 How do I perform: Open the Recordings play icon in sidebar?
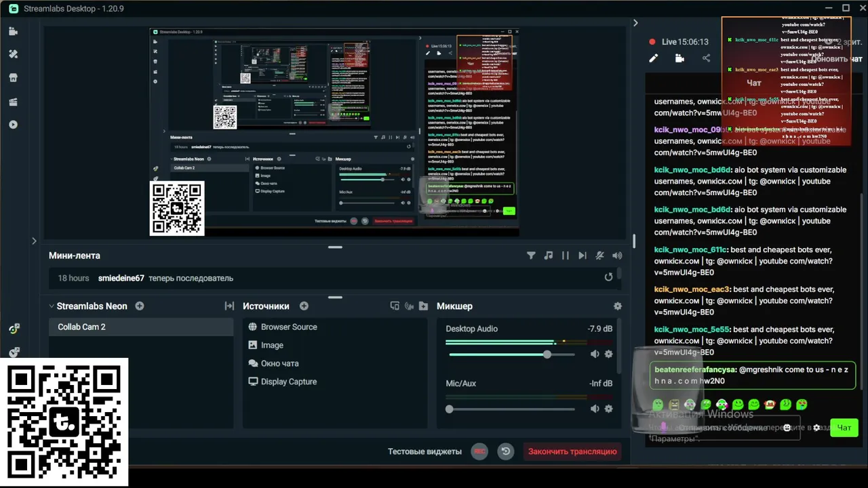tap(14, 125)
